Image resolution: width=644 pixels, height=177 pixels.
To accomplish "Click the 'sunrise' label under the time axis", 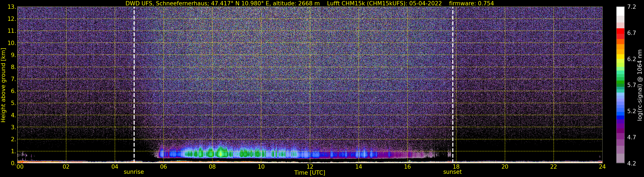I will tap(134, 172).
